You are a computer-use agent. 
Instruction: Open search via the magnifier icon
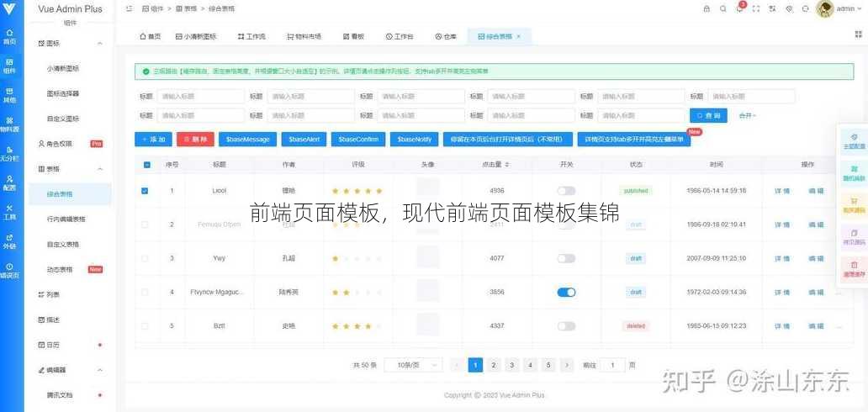723,9
